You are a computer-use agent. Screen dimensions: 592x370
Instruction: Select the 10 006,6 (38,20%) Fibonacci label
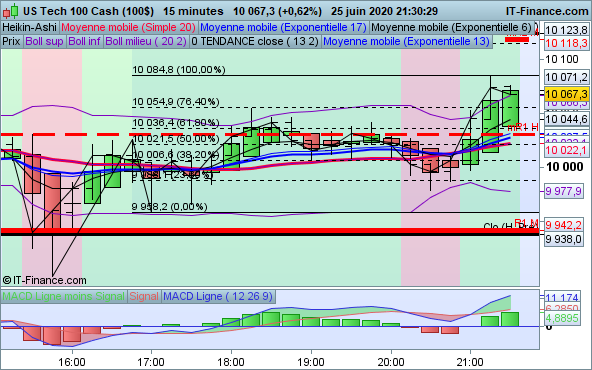176,154
